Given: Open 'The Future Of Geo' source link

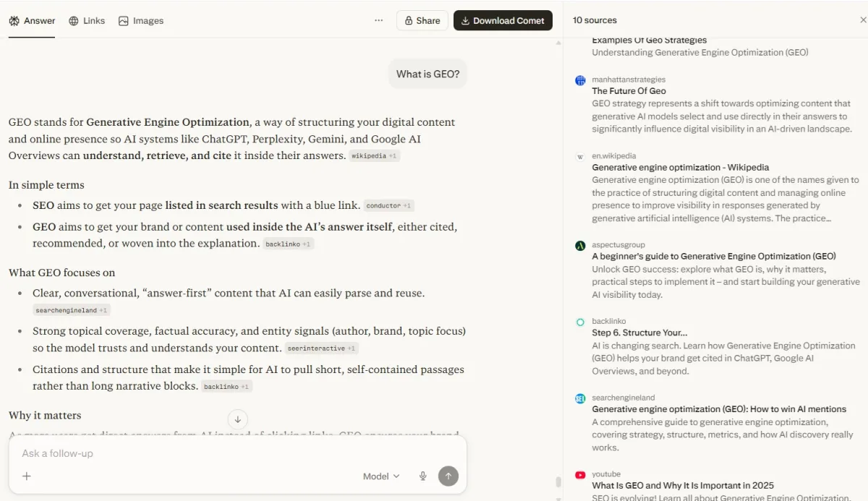Looking at the screenshot, I should (629, 91).
